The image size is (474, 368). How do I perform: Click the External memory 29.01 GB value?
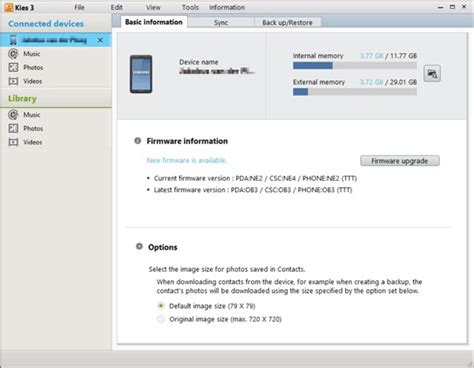tap(403, 82)
